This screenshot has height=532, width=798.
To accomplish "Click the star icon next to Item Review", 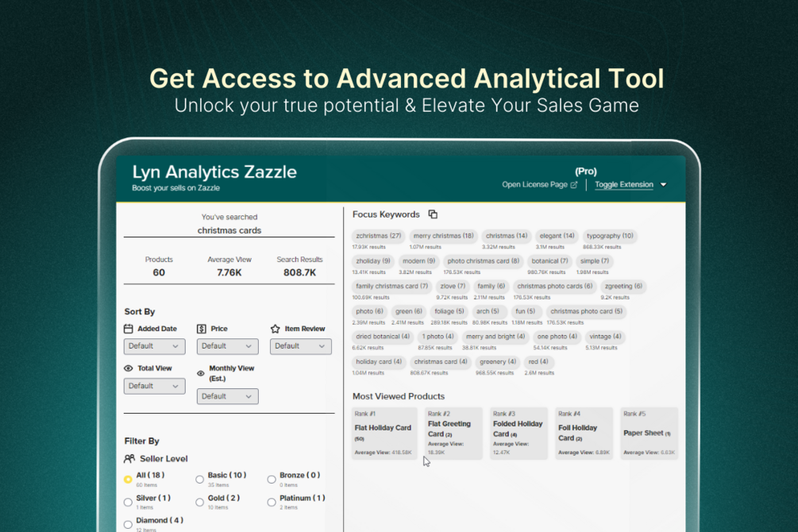I will click(276, 329).
